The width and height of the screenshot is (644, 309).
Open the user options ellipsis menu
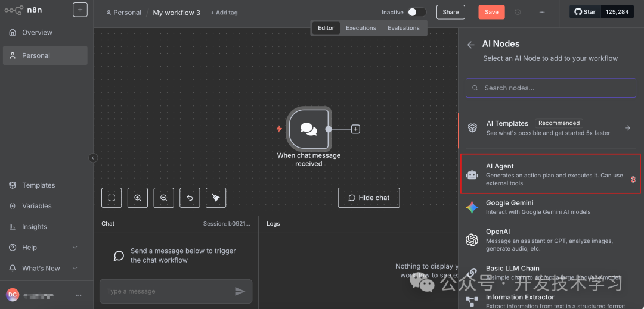79,295
